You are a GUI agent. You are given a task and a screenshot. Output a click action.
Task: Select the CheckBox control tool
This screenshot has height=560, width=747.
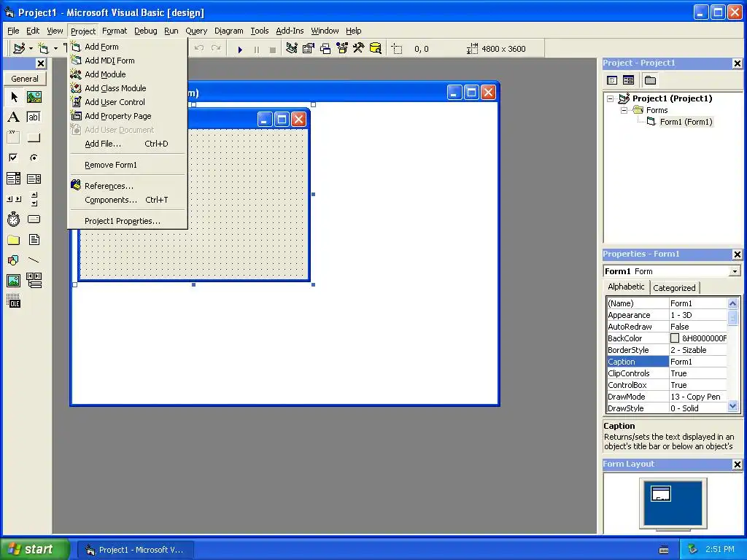pos(14,157)
